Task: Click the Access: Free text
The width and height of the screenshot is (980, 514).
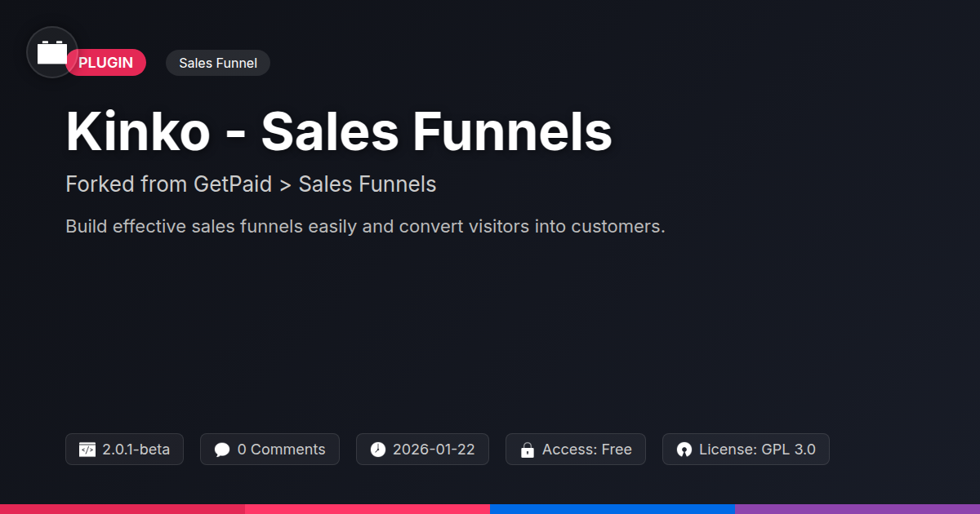Action: (x=587, y=450)
